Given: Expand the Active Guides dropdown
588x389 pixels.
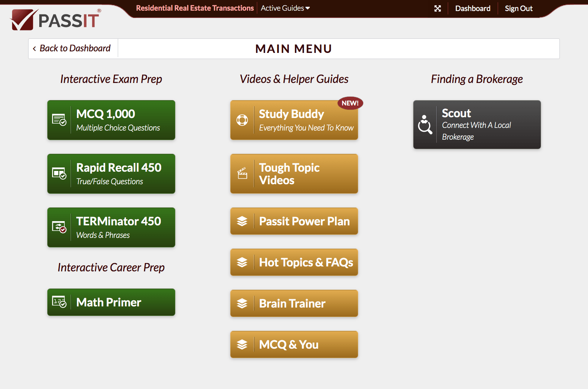Looking at the screenshot, I should (285, 8).
